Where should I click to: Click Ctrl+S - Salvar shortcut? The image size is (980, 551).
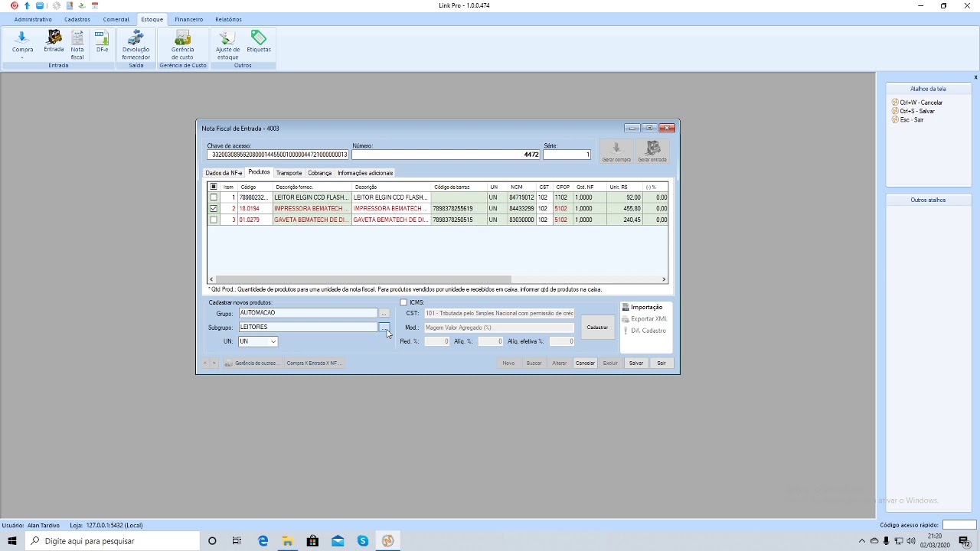coord(913,111)
